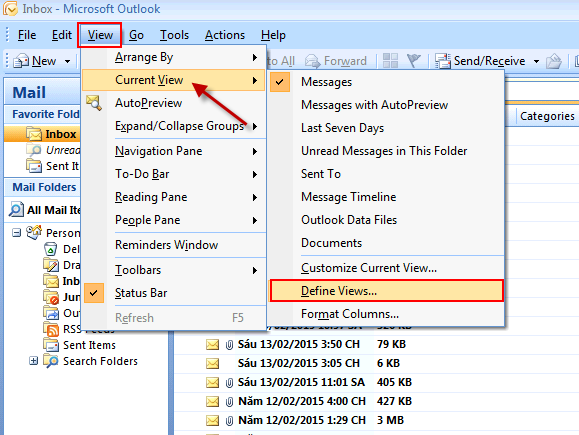Click the New mail message icon
The image size is (579, 435).
point(21,61)
